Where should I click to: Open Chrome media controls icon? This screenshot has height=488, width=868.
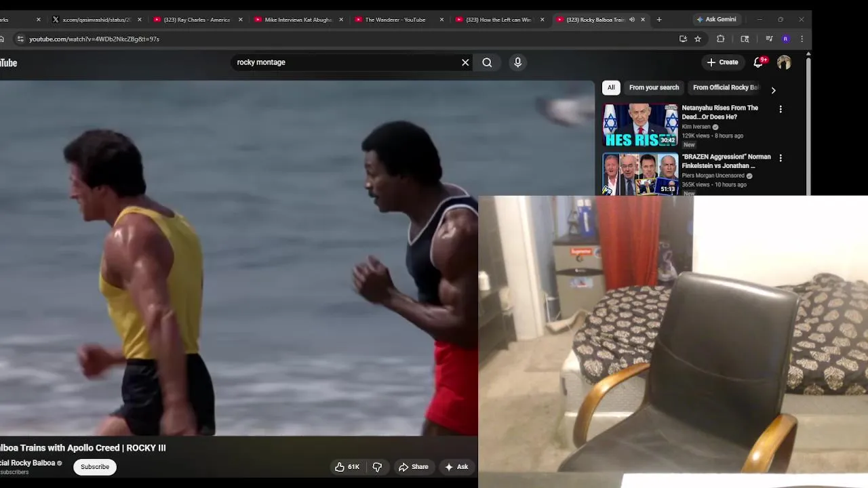[x=769, y=39]
